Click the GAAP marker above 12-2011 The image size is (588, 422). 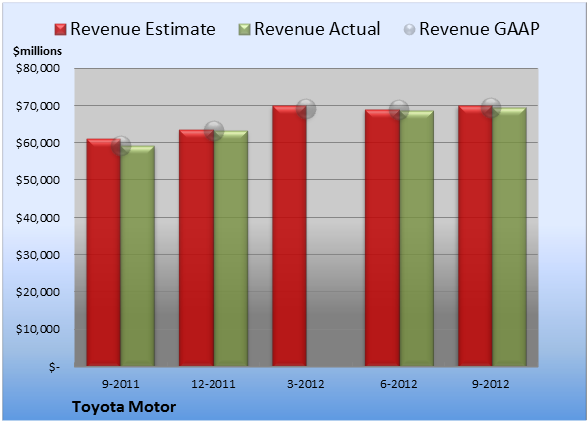pos(214,131)
